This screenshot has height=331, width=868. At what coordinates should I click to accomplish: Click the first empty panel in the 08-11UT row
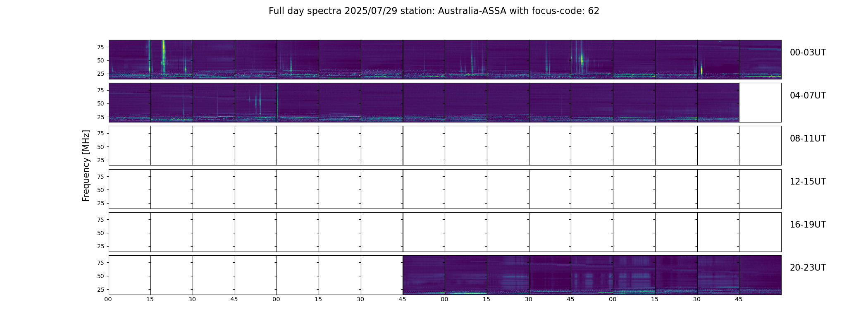130,146
